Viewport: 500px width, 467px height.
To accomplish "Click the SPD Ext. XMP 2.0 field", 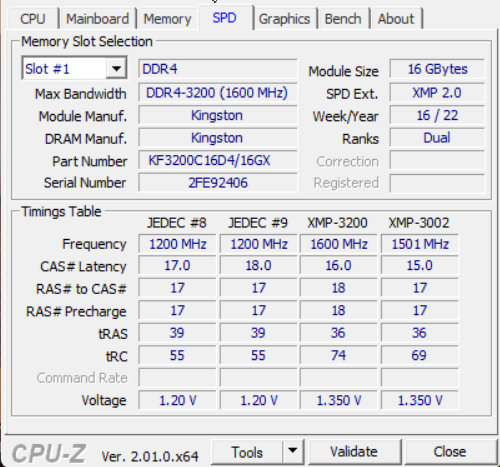I will click(437, 93).
